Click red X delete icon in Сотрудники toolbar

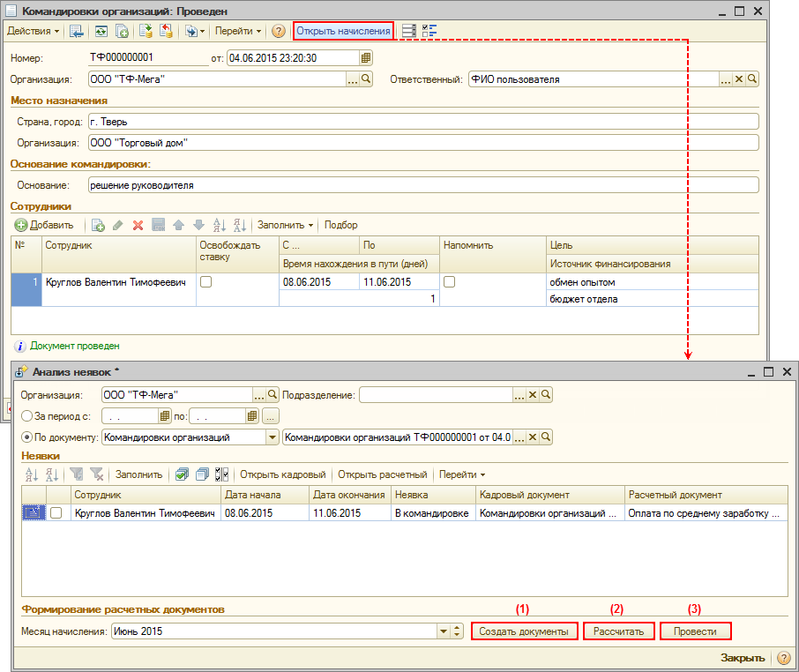tap(138, 225)
